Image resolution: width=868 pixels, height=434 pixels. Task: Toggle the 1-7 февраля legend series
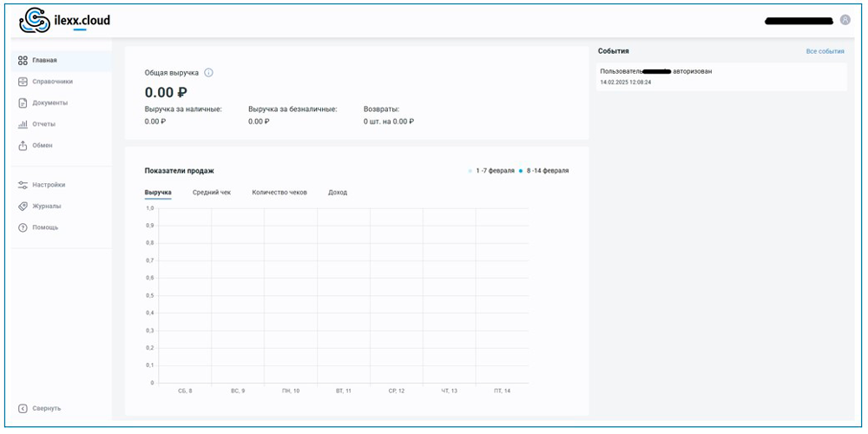click(x=490, y=171)
